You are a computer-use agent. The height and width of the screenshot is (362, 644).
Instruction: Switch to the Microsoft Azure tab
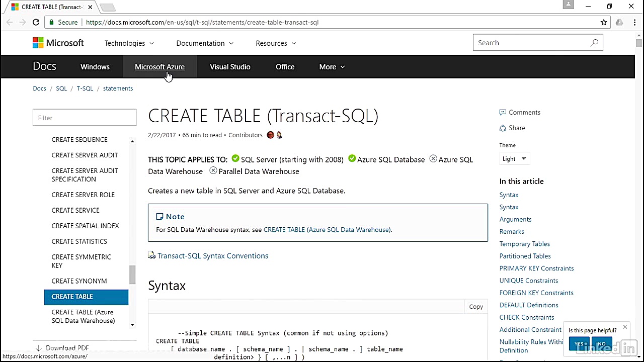159,66
